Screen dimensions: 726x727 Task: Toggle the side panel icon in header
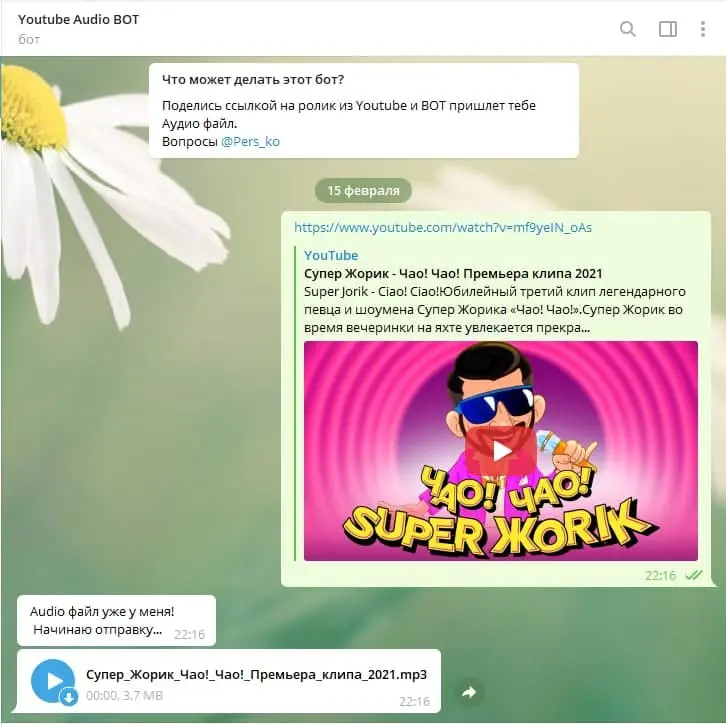[668, 29]
